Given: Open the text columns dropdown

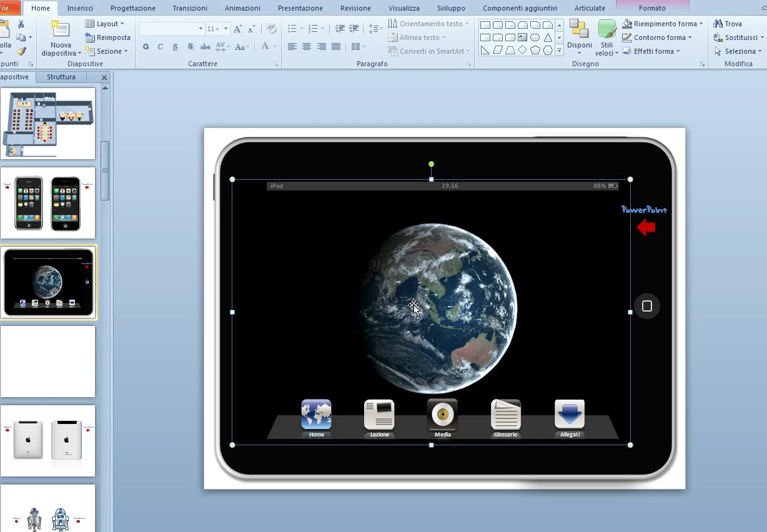Looking at the screenshot, I should [x=358, y=47].
